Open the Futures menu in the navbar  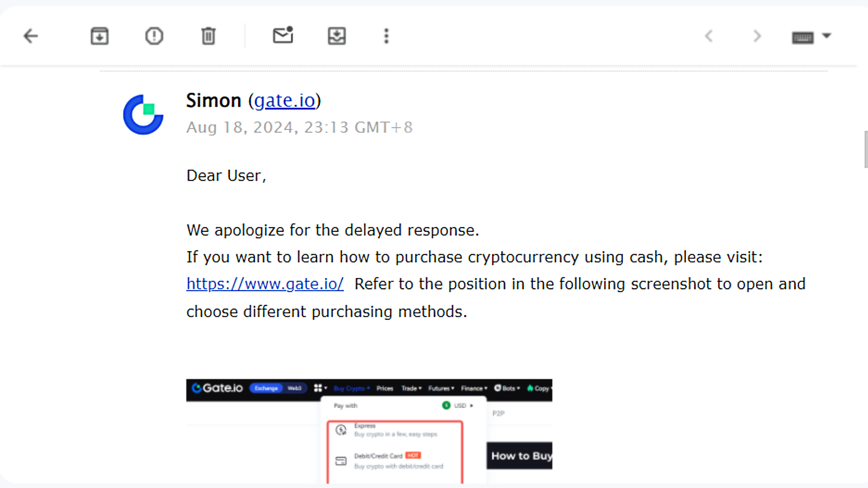(440, 388)
